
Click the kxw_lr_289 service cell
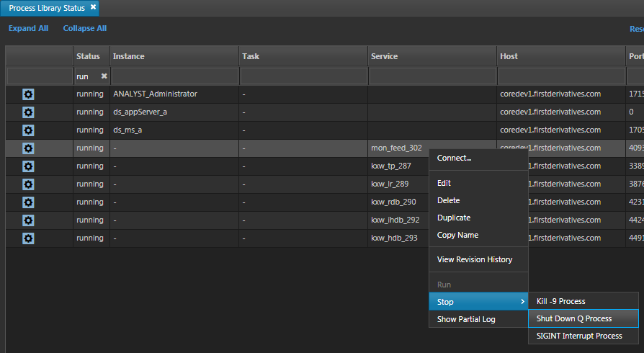pos(398,184)
